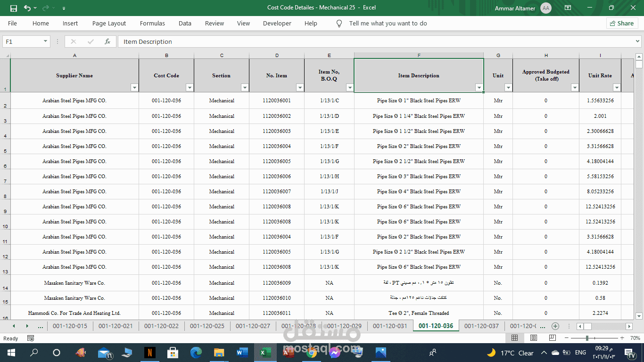This screenshot has height=362, width=644.
Task: Undo the last action
Action: [x=27, y=8]
